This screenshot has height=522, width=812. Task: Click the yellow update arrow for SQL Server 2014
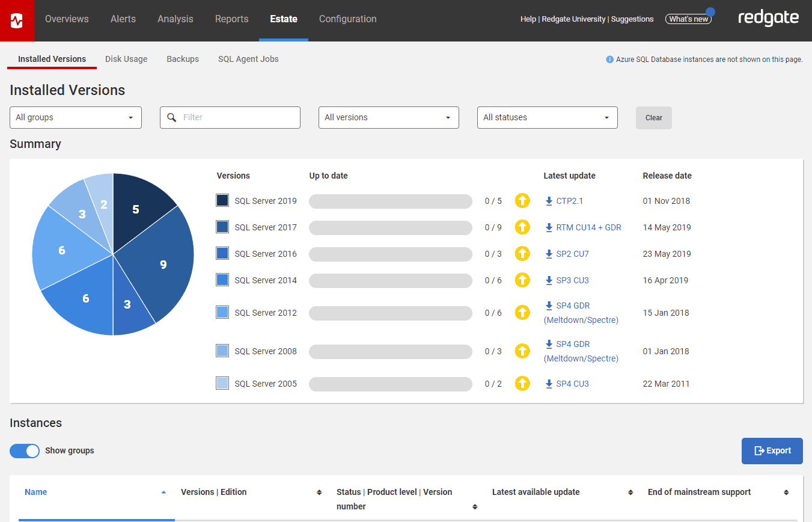[522, 280]
